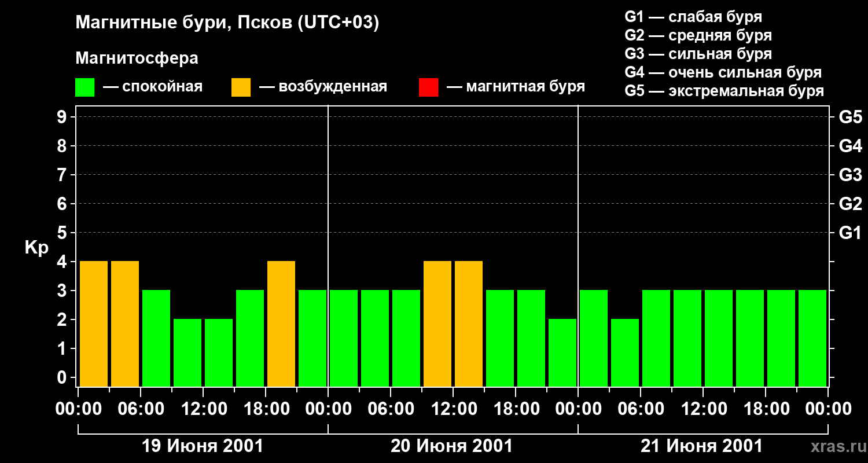Viewport: 868px width, 463px height.
Task: Click the green 'спокойная' legend swatch
Action: (85, 87)
